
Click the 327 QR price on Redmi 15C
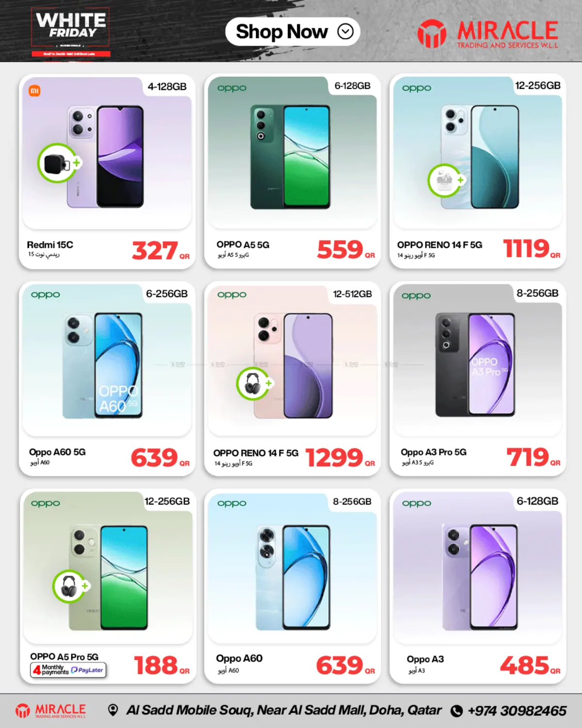pyautogui.click(x=161, y=251)
